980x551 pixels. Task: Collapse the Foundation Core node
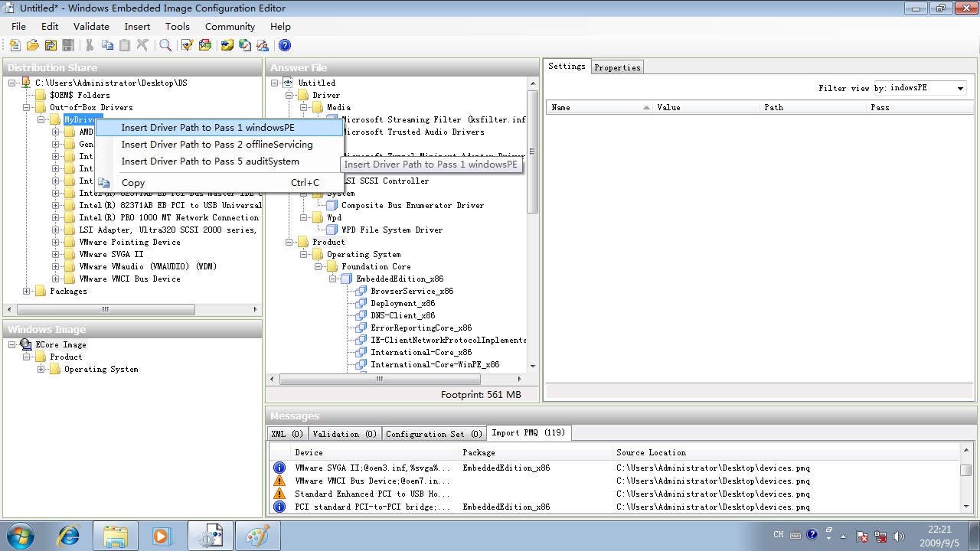point(318,266)
